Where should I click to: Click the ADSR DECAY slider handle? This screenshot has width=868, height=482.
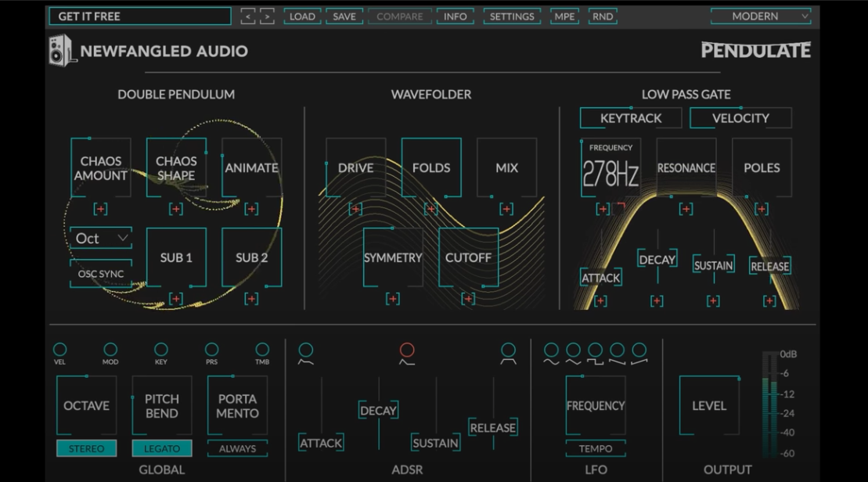(379, 410)
